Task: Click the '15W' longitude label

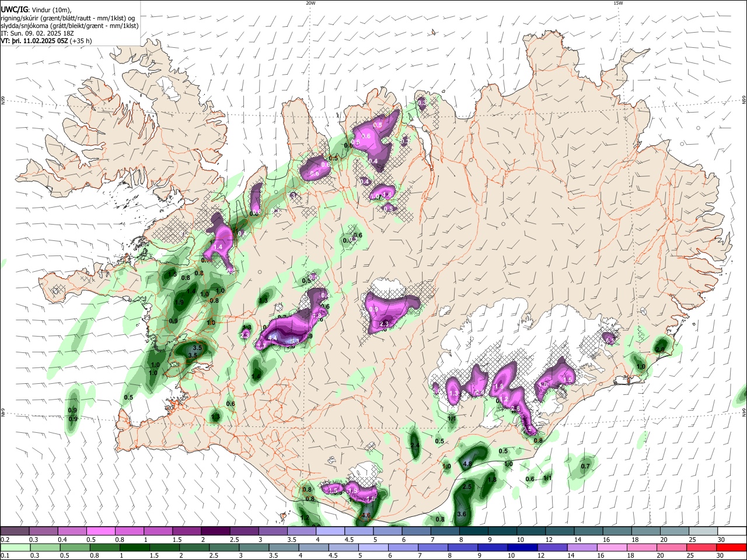Action: [x=618, y=3]
